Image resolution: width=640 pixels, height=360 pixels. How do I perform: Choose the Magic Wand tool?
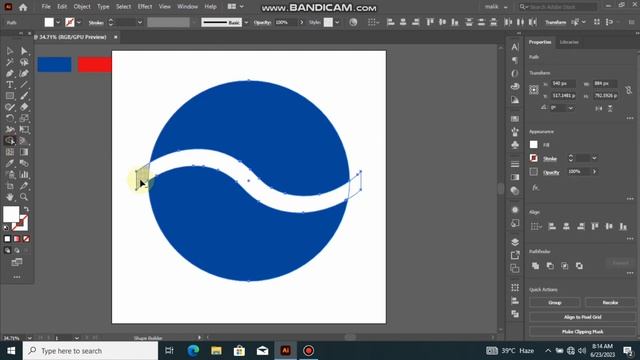pyautogui.click(x=10, y=62)
